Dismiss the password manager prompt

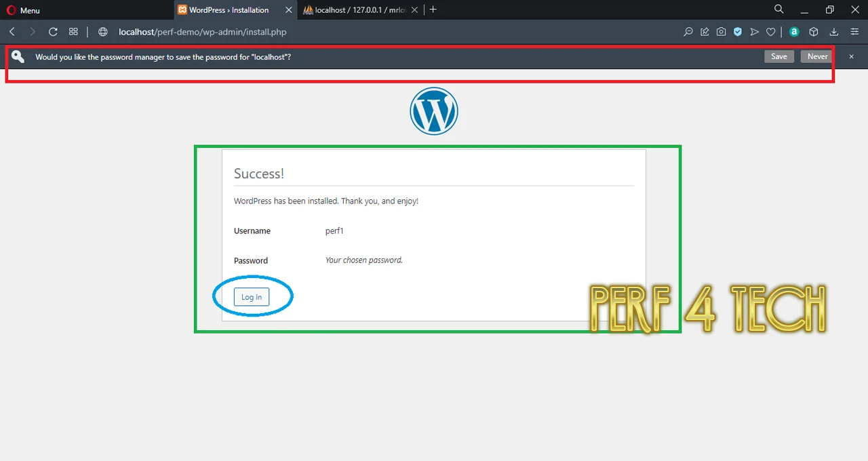point(852,57)
